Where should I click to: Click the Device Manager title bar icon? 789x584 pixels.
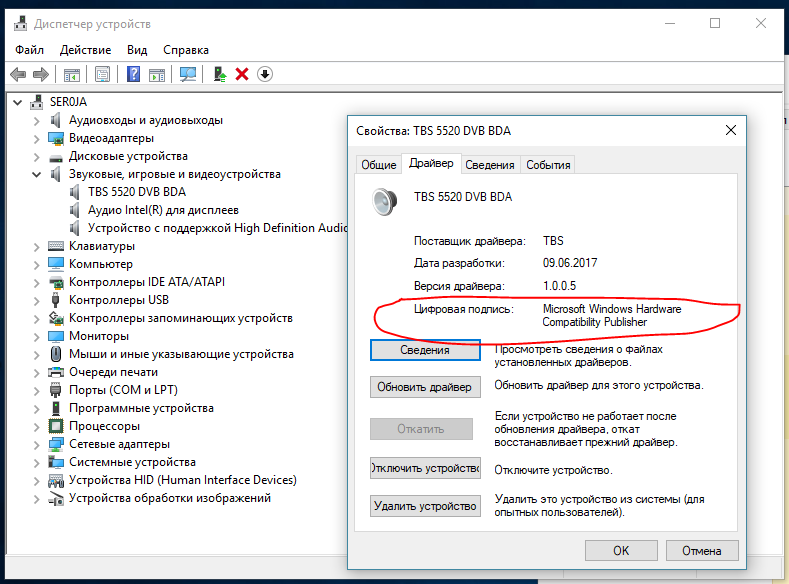point(21,24)
